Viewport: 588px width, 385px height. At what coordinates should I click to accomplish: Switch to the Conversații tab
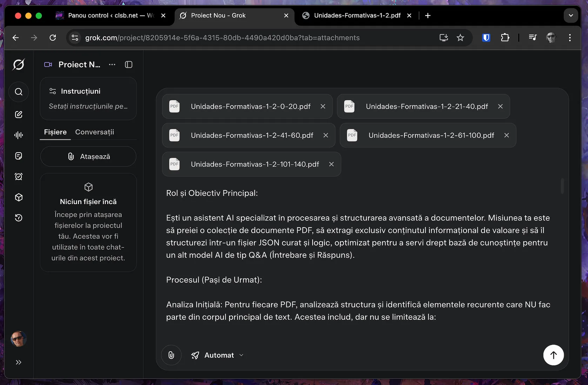95,132
